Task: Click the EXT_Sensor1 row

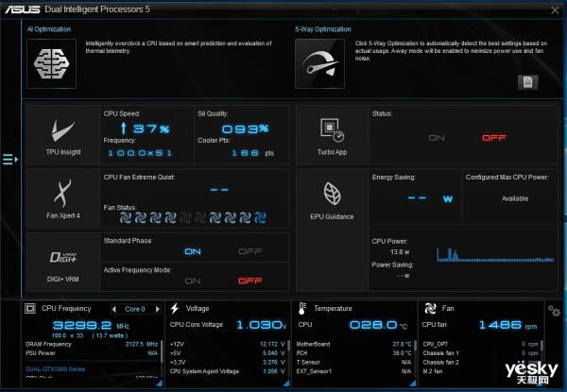Action: tap(354, 371)
